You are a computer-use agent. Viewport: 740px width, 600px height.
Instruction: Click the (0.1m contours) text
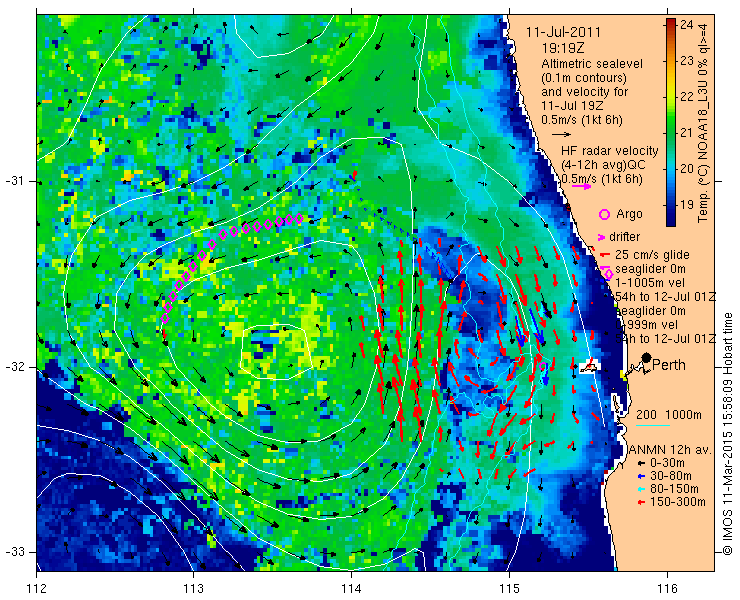pos(584,77)
